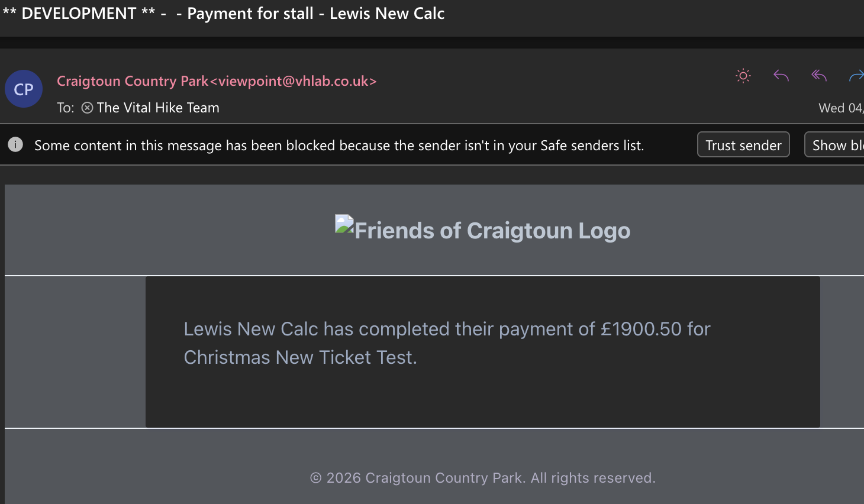Viewport: 864px width, 504px height.
Task: Click the Wed received date
Action: click(x=840, y=108)
